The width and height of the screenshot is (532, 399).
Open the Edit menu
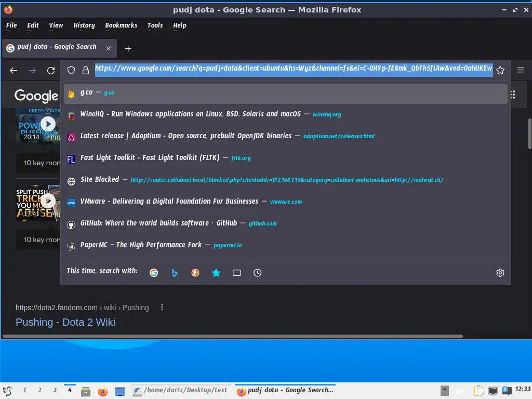point(33,25)
